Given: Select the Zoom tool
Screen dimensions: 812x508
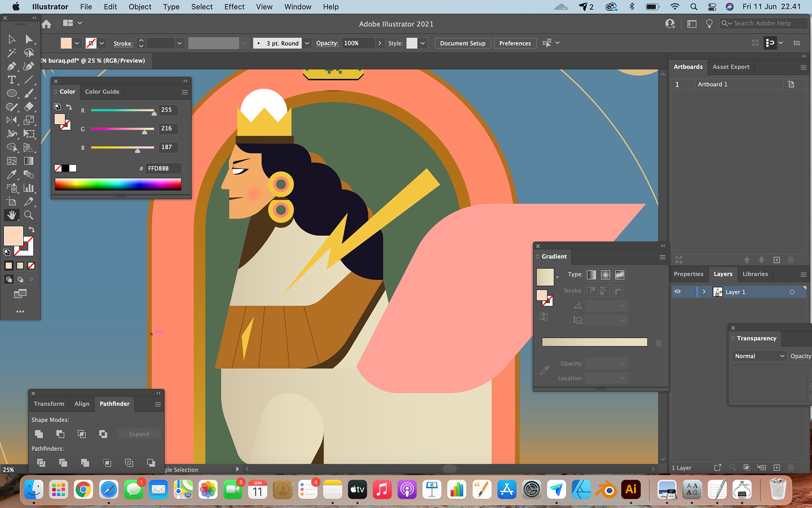Looking at the screenshot, I should click(28, 215).
